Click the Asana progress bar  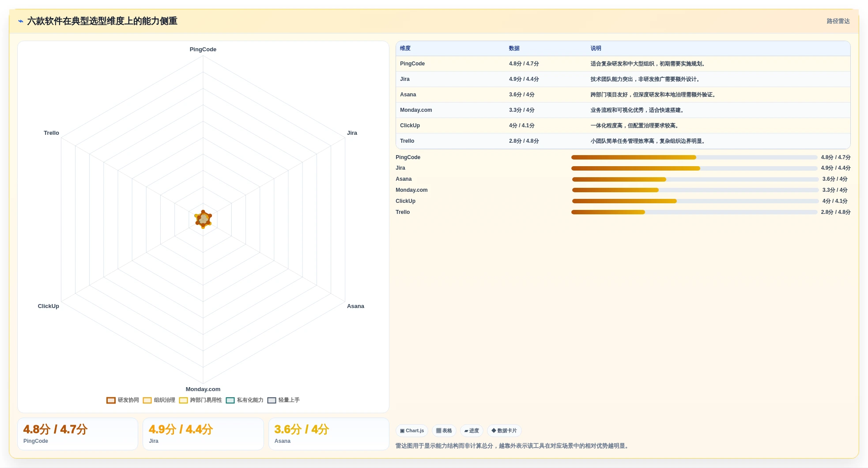click(695, 179)
